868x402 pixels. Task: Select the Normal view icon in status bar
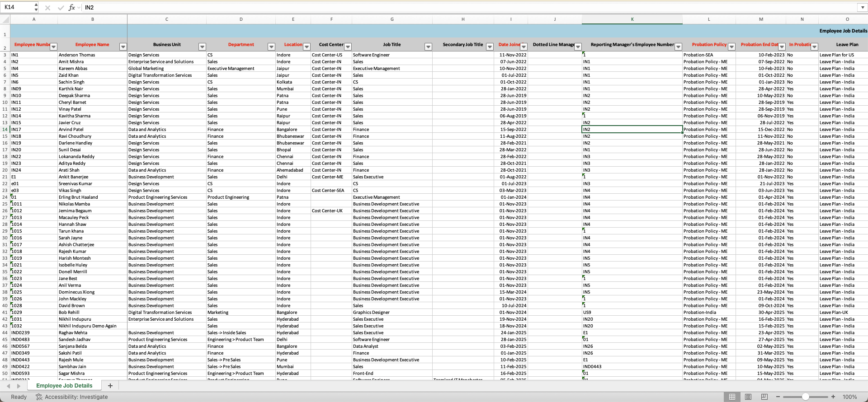point(732,397)
